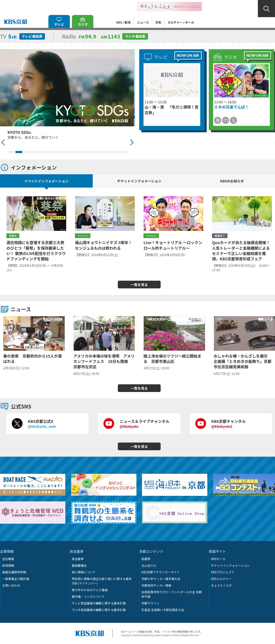Open KBS京都公式X account icon
The image size is (275, 644).
tap(17, 423)
